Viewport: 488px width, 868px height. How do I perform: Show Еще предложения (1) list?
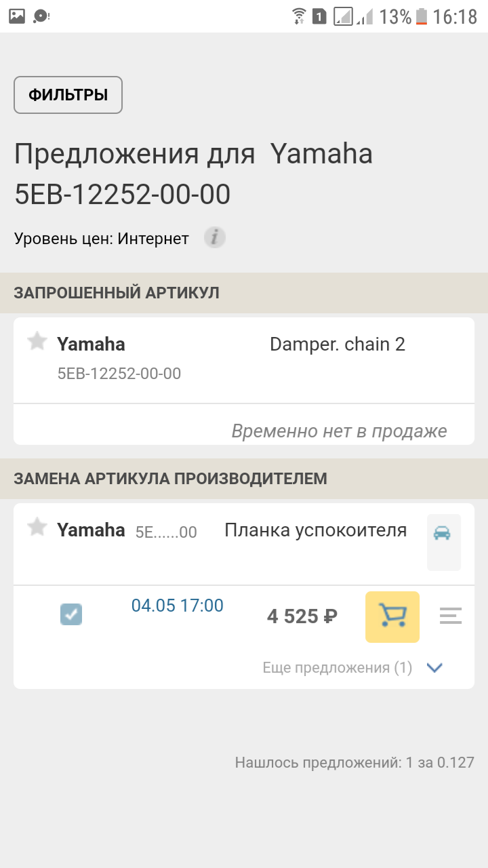[338, 668]
